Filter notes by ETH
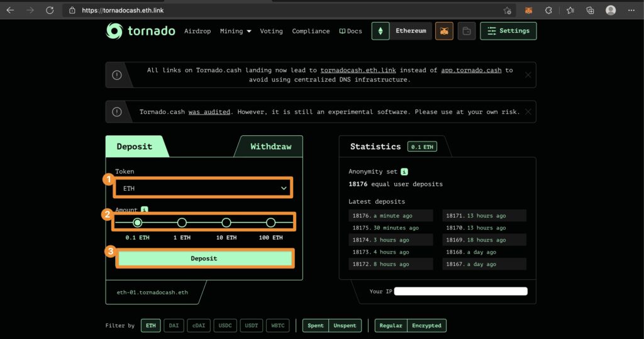 point(151,326)
